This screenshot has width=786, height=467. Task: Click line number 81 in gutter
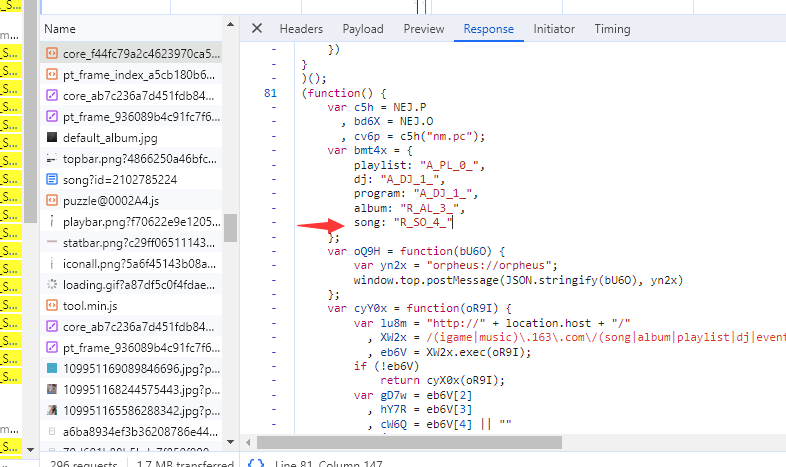pos(270,93)
